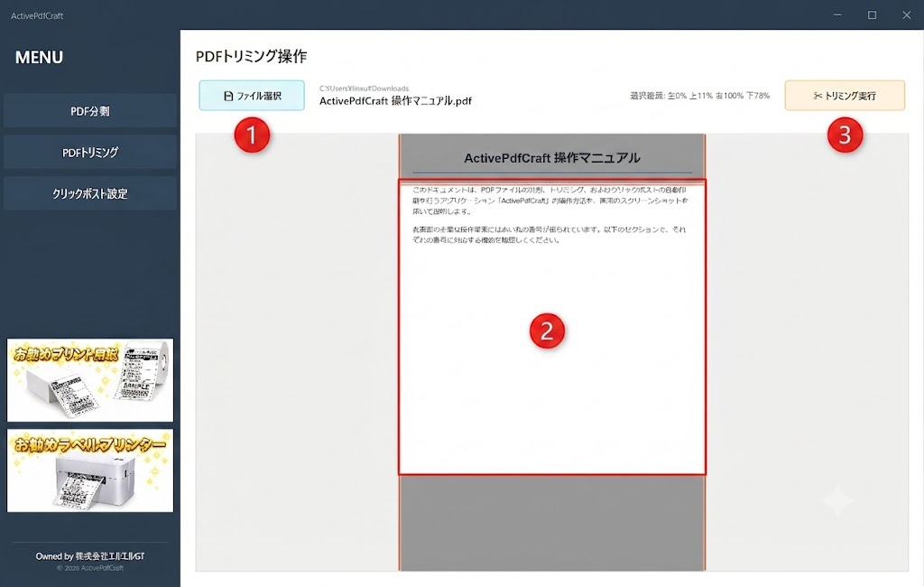Open the recommended print paper banner
Image resolution: width=924 pixels, height=587 pixels.
90,380
